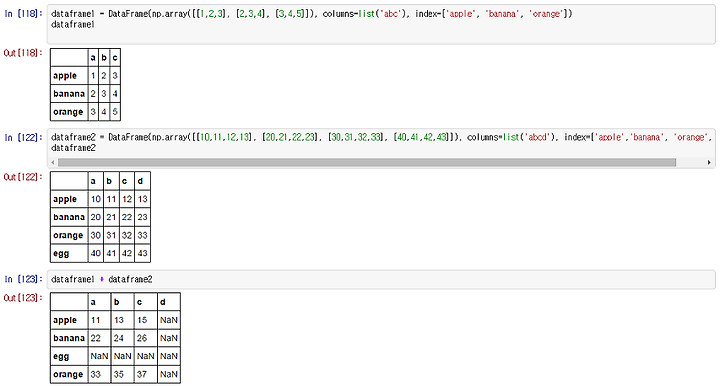
Task: Click NaN under column a in Out[123] egg row
Action: point(99,356)
